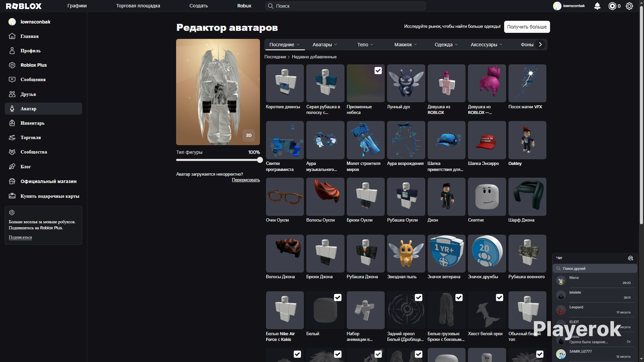Select the Девушка из ROBLOX pink character
Viewport: 644px width, 362px height.
pos(446,83)
